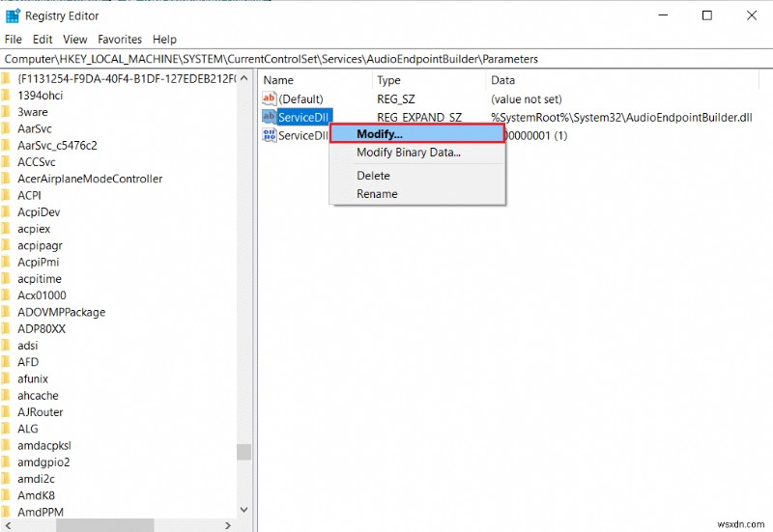Choose Modify... from the context menu
The height and width of the screenshot is (532, 773).
point(417,134)
